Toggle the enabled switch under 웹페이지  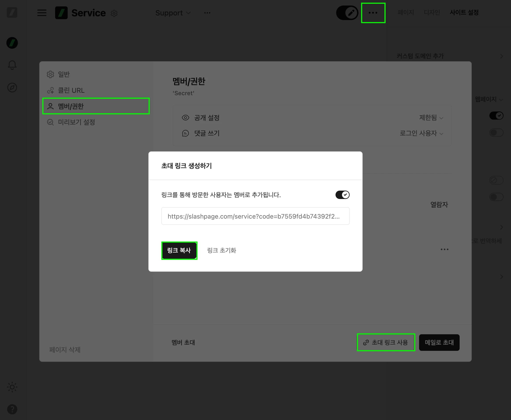coord(496,116)
